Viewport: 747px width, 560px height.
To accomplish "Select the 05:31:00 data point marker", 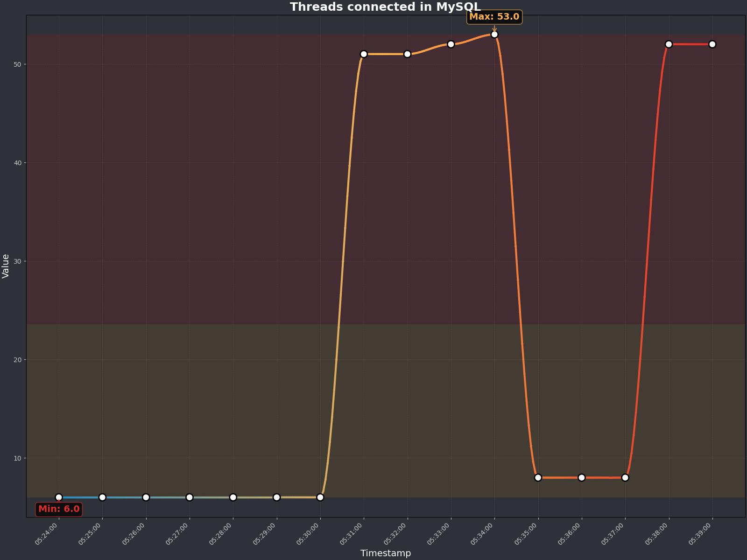I will tap(364, 54).
